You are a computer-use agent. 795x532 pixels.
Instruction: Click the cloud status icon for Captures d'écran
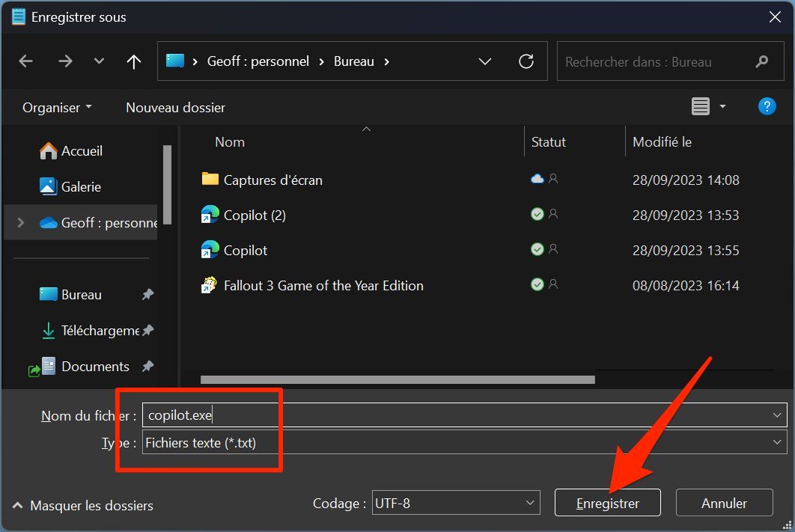(x=537, y=179)
